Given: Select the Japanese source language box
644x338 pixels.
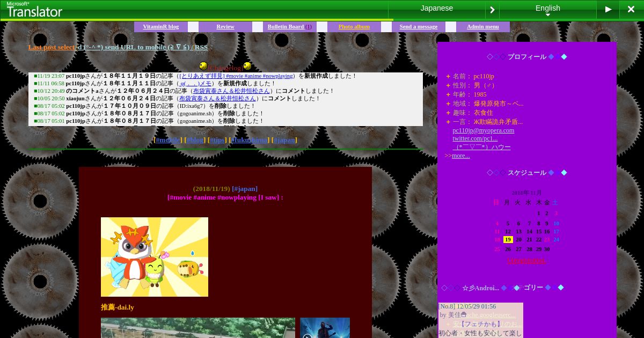Looking at the screenshot, I should coord(437,9).
